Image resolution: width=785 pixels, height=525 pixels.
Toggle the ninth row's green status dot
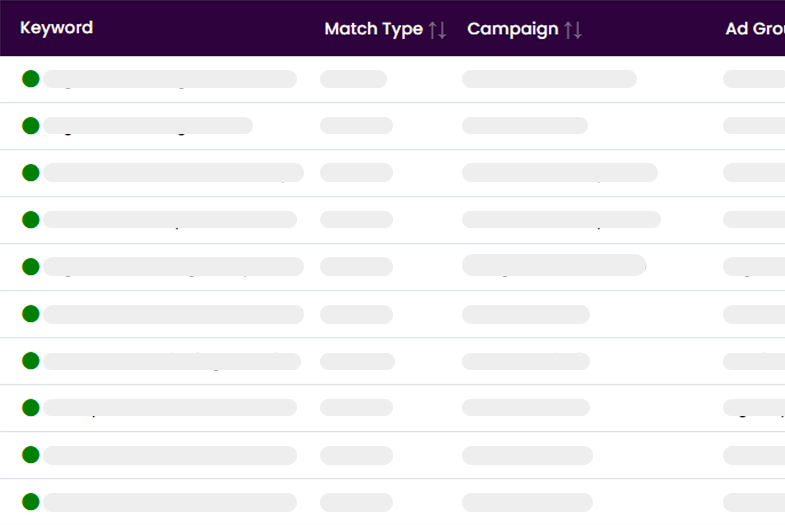click(x=31, y=455)
